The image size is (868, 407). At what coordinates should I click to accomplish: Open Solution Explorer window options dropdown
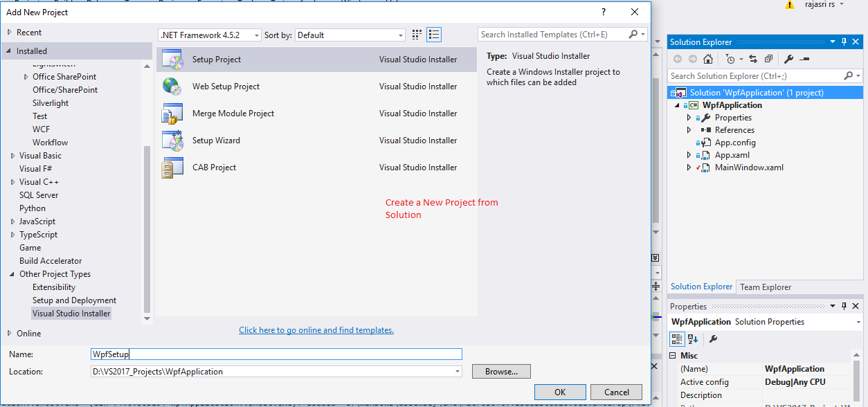pyautogui.click(x=833, y=42)
